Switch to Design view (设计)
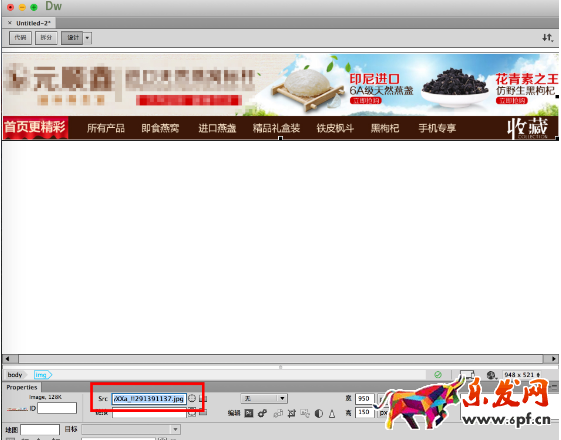This screenshot has width=561, height=440. (x=72, y=38)
